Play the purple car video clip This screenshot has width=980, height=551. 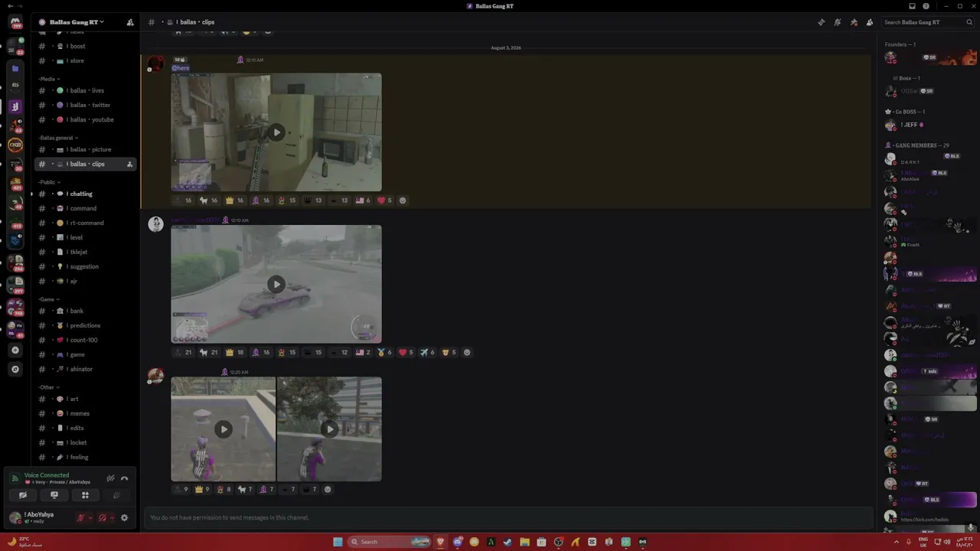pos(276,285)
